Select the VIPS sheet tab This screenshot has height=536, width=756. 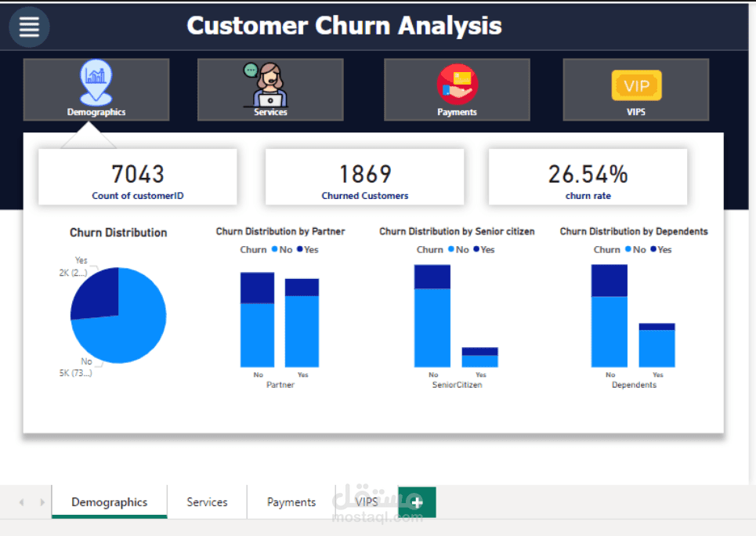pos(366,502)
